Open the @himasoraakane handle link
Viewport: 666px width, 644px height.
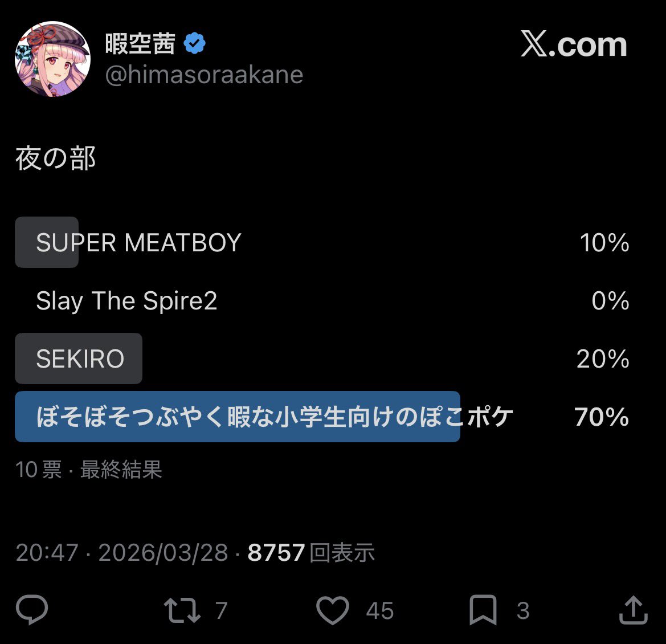(x=204, y=75)
